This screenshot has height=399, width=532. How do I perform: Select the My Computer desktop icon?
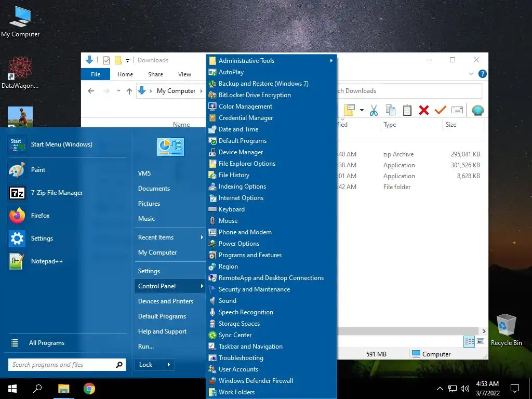pos(20,21)
